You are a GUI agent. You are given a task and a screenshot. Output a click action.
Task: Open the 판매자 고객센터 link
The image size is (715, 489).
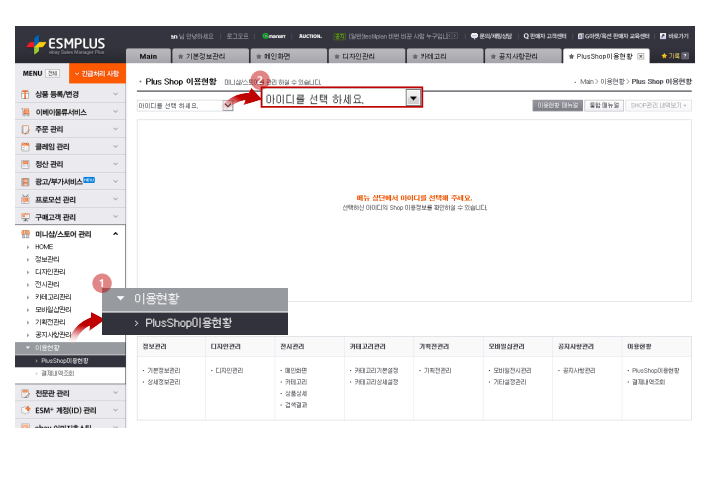(545, 36)
